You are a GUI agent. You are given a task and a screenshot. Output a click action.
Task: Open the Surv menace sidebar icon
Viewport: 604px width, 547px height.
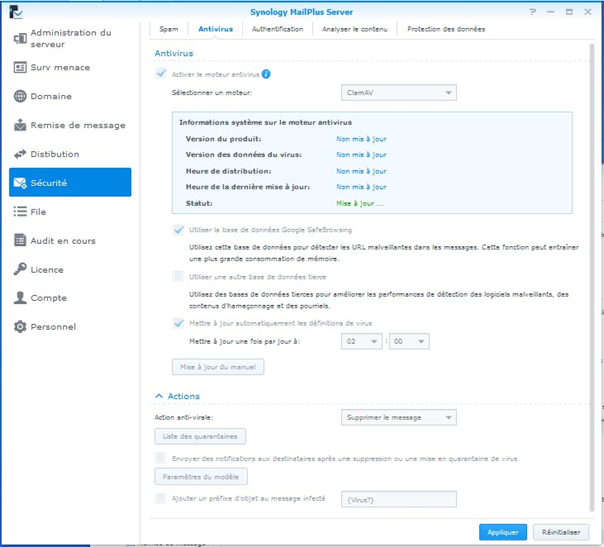[x=20, y=68]
